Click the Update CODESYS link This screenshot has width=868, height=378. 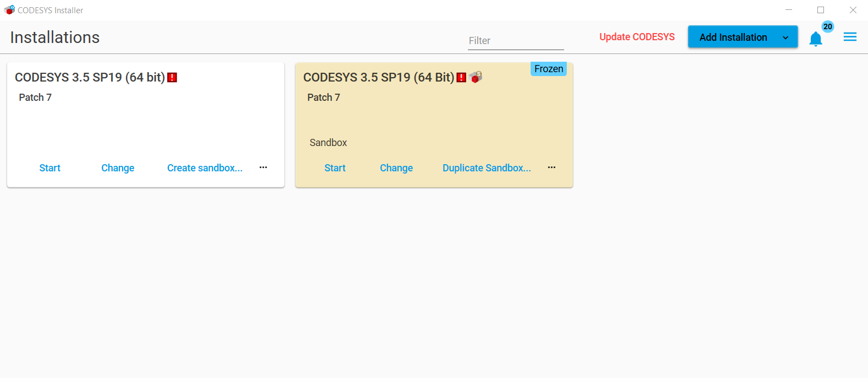pyautogui.click(x=637, y=37)
